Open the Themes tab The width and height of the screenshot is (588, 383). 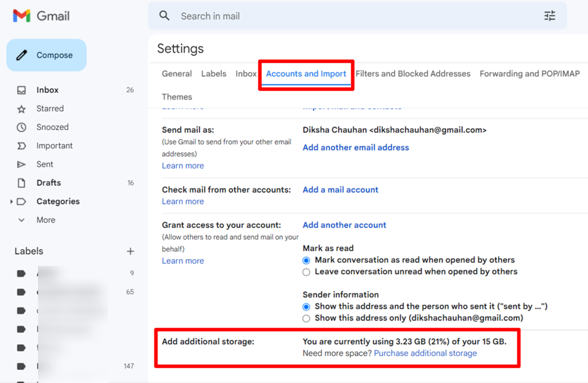point(176,97)
